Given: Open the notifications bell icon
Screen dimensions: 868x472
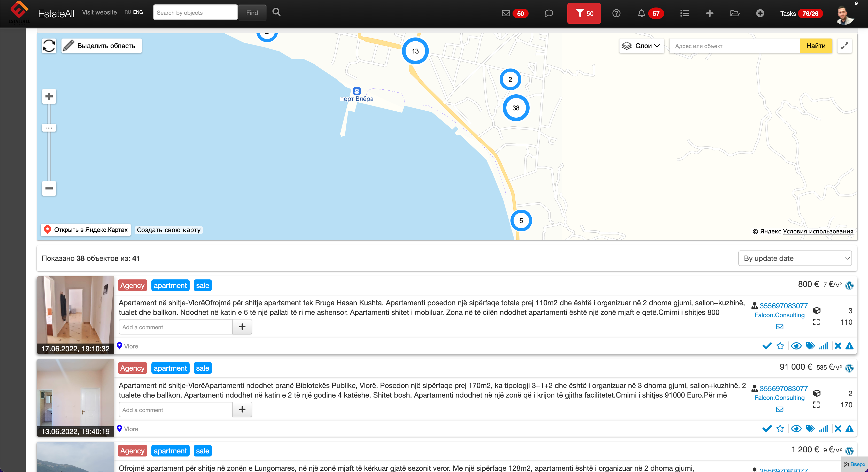Looking at the screenshot, I should tap(641, 13).
